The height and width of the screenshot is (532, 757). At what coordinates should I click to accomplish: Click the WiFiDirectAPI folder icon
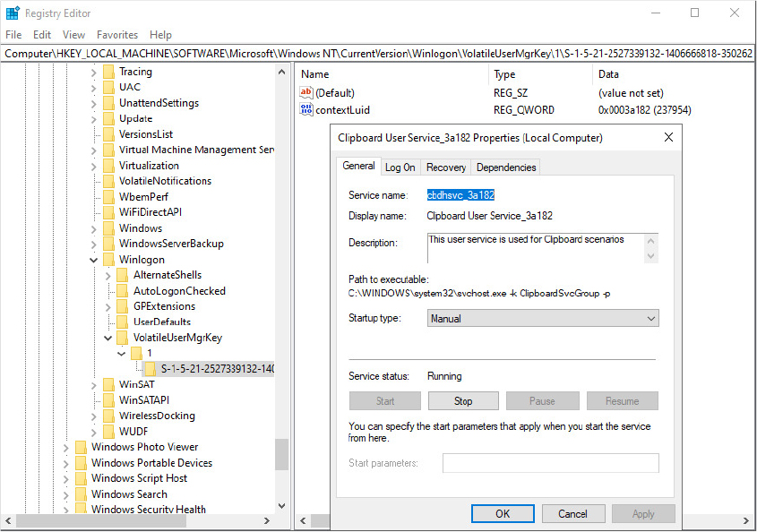(109, 212)
